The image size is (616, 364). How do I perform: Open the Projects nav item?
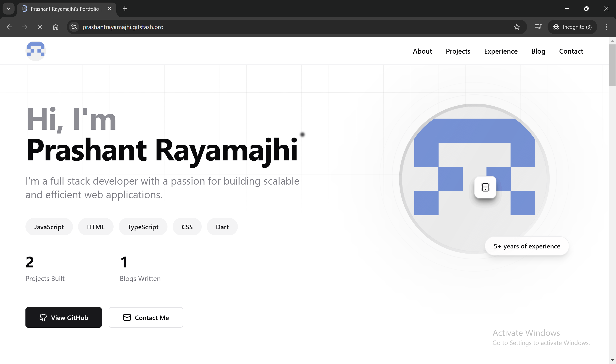(x=458, y=51)
